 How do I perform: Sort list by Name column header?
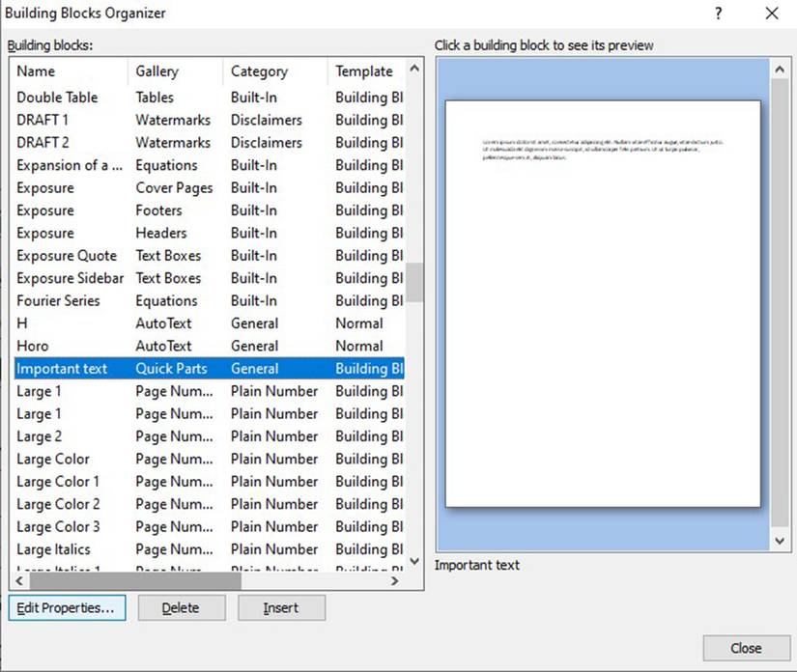pyautogui.click(x=71, y=71)
